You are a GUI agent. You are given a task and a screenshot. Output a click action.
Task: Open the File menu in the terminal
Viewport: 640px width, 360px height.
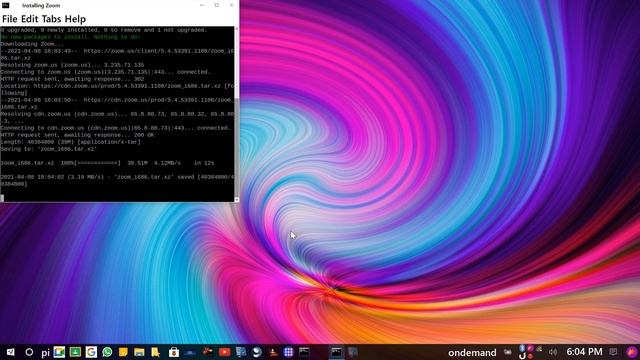[10, 19]
